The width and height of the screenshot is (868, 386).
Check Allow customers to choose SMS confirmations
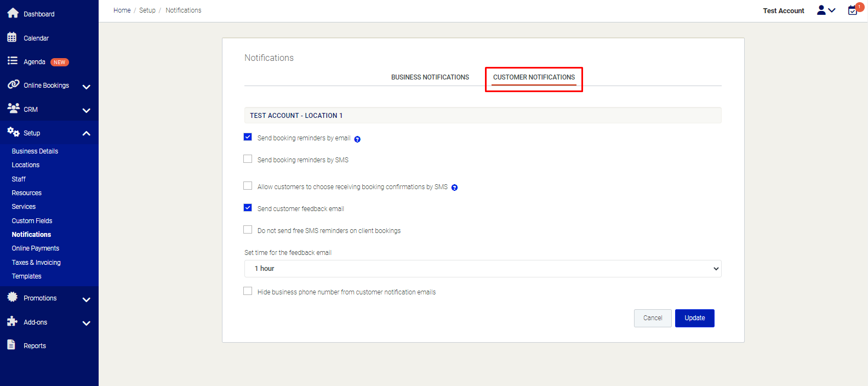248,186
